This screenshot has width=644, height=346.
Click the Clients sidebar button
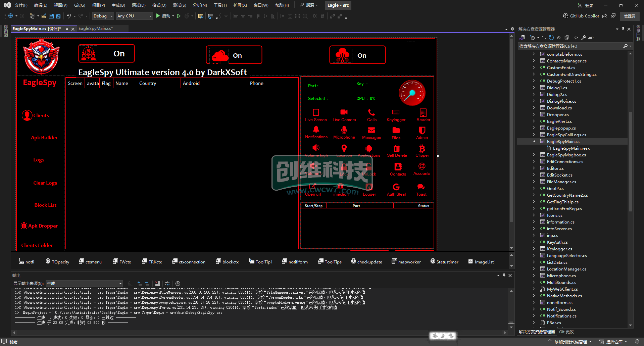[36, 115]
